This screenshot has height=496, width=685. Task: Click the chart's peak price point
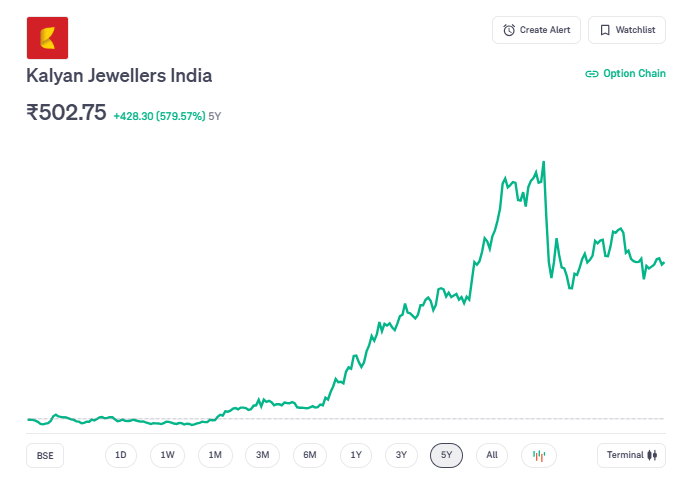pos(543,161)
